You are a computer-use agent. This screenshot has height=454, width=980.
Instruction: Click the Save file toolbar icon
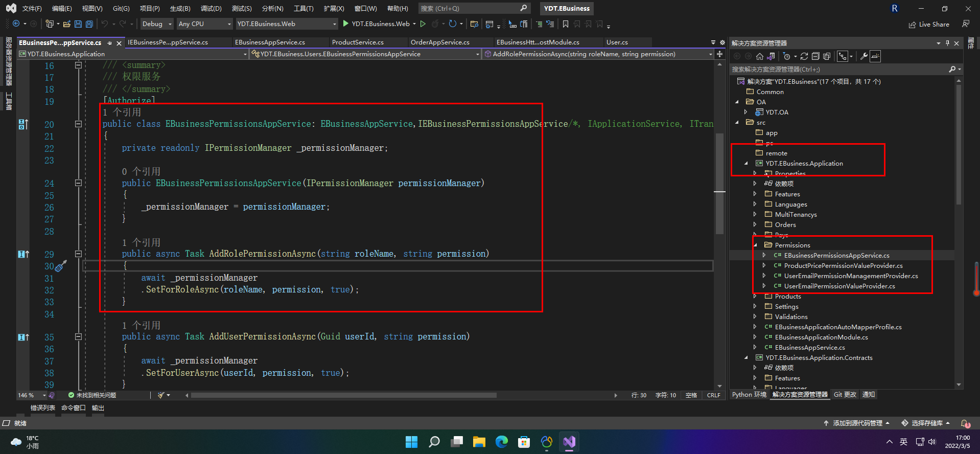tap(78, 24)
